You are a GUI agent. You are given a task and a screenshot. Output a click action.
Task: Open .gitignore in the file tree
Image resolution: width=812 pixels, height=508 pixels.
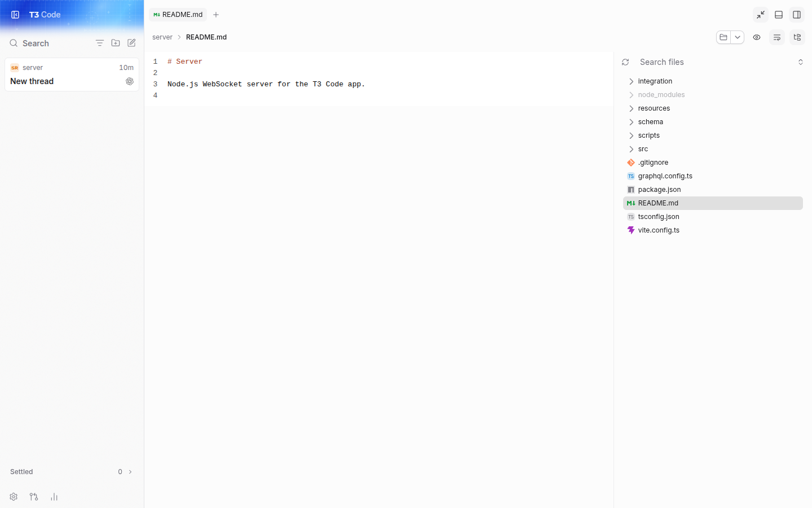point(713,163)
